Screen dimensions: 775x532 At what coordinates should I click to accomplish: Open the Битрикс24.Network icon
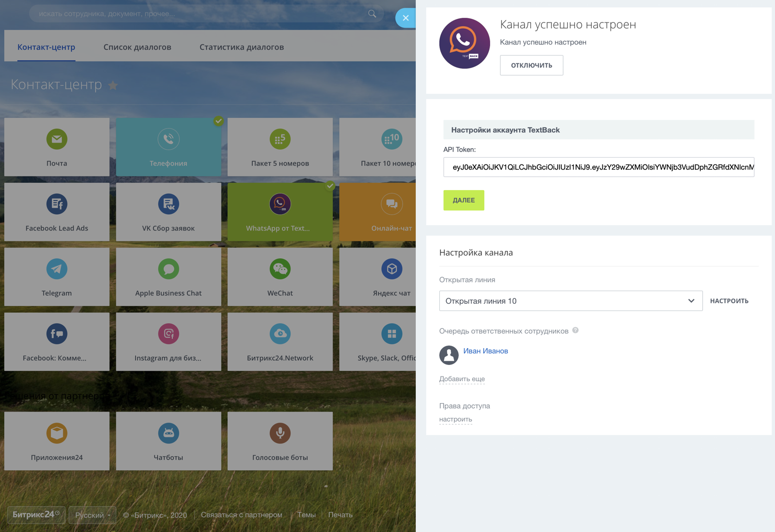[280, 334]
